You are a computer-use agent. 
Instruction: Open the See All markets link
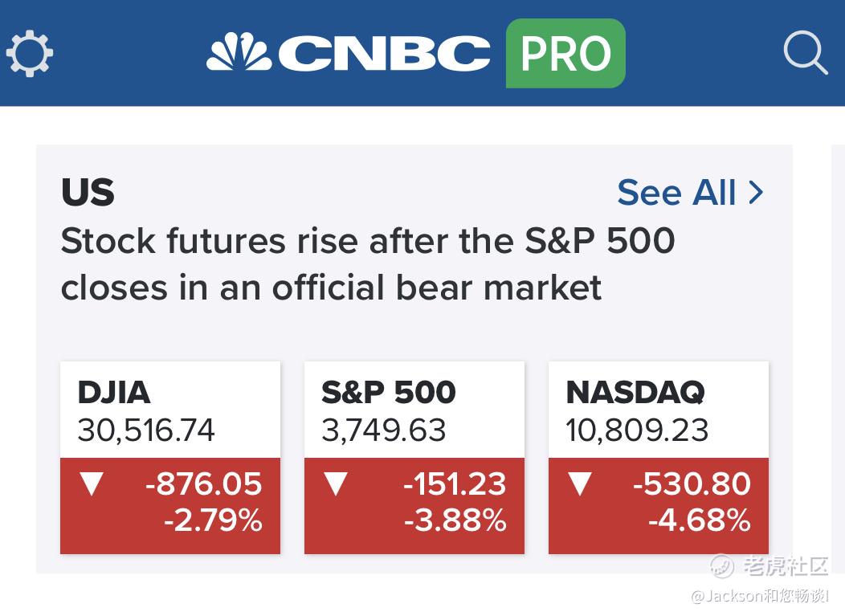pyautogui.click(x=690, y=193)
